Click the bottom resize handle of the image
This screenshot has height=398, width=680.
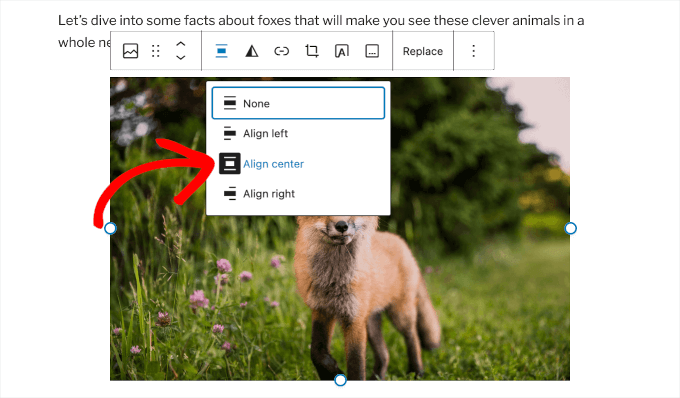coord(340,380)
